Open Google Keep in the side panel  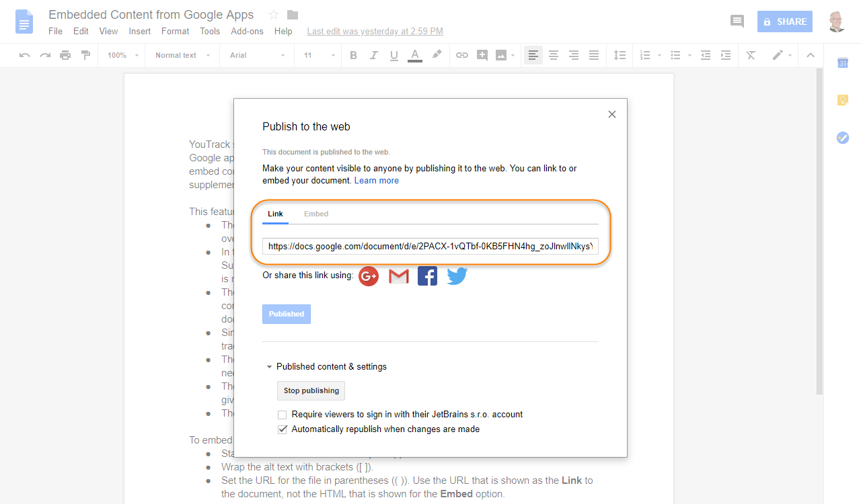(x=842, y=99)
